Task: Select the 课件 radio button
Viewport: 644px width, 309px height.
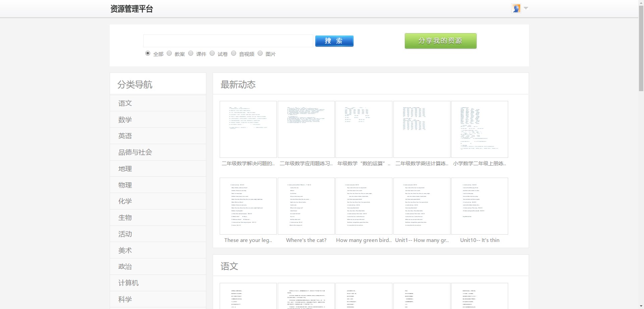Action: pos(191,53)
